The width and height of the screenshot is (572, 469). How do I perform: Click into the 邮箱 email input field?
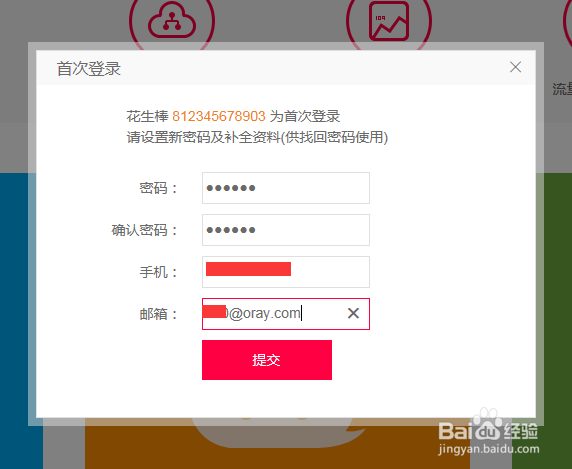286,314
